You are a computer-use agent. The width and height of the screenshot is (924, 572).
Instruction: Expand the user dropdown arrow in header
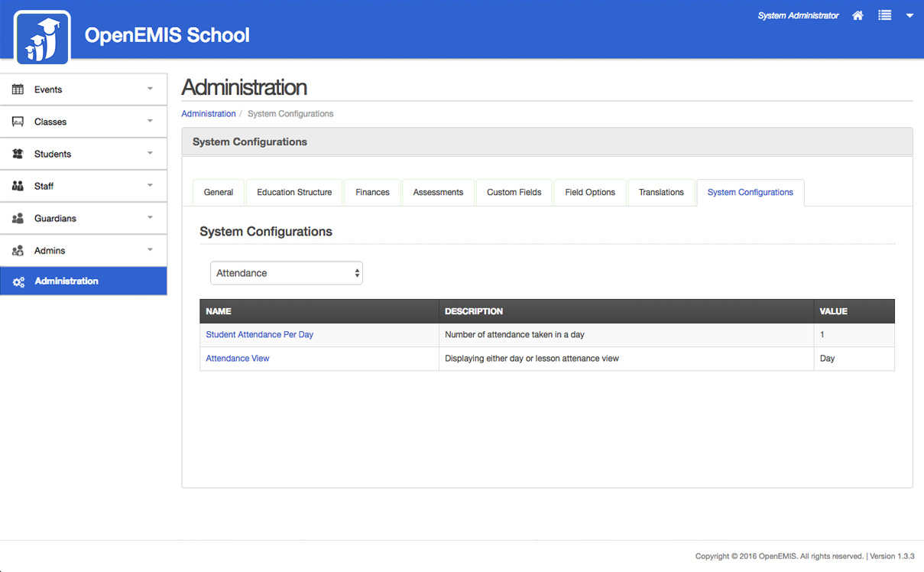(x=909, y=15)
